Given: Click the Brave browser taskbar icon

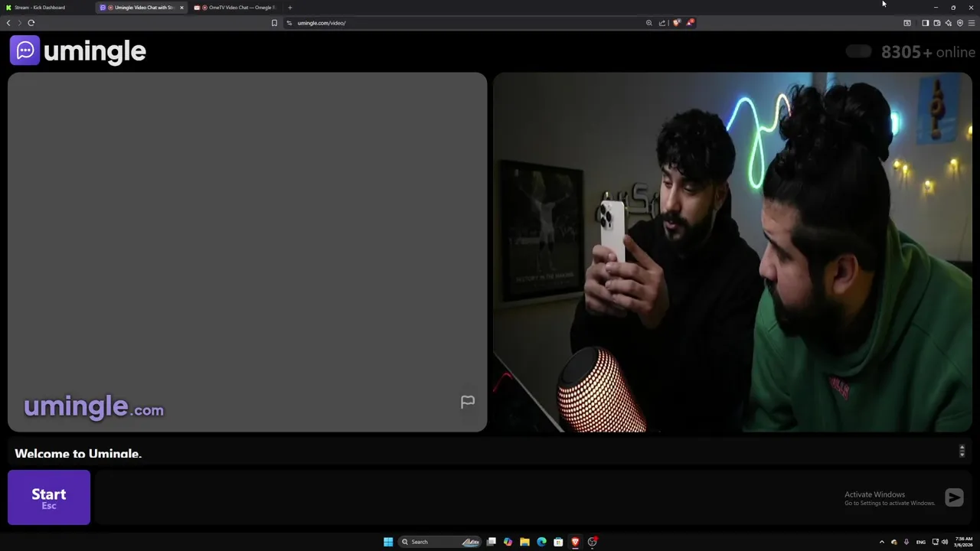Looking at the screenshot, I should (575, 542).
